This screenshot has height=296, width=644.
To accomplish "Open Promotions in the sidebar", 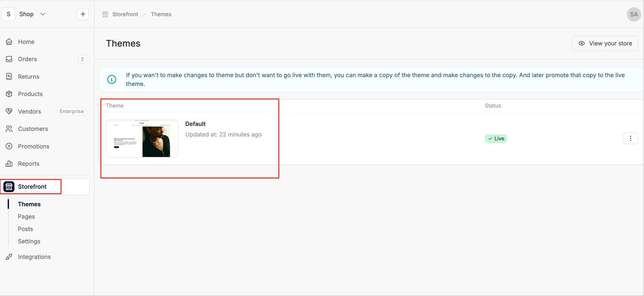I will pyautogui.click(x=45, y=146).
